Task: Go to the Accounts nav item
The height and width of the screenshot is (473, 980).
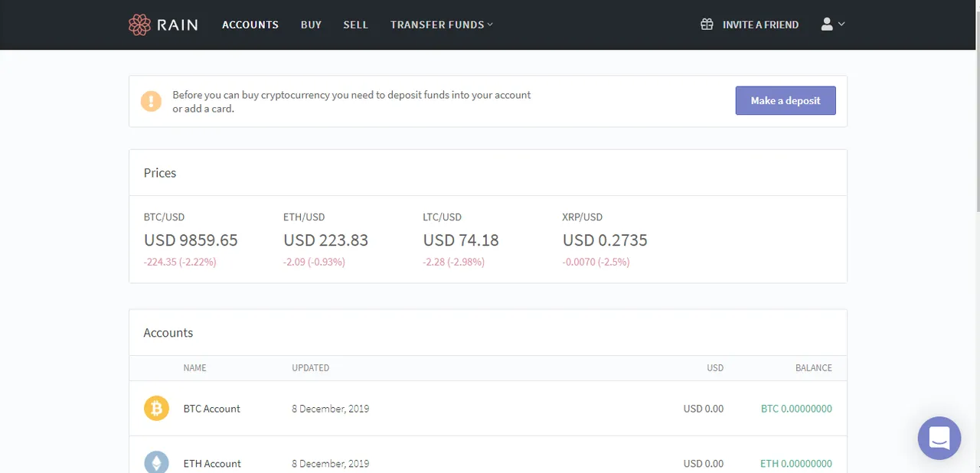Action: coord(250,24)
